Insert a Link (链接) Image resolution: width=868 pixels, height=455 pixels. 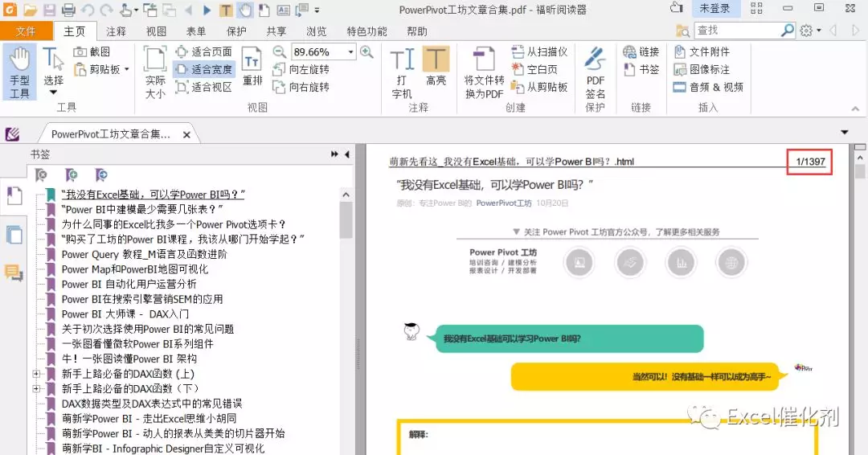641,52
